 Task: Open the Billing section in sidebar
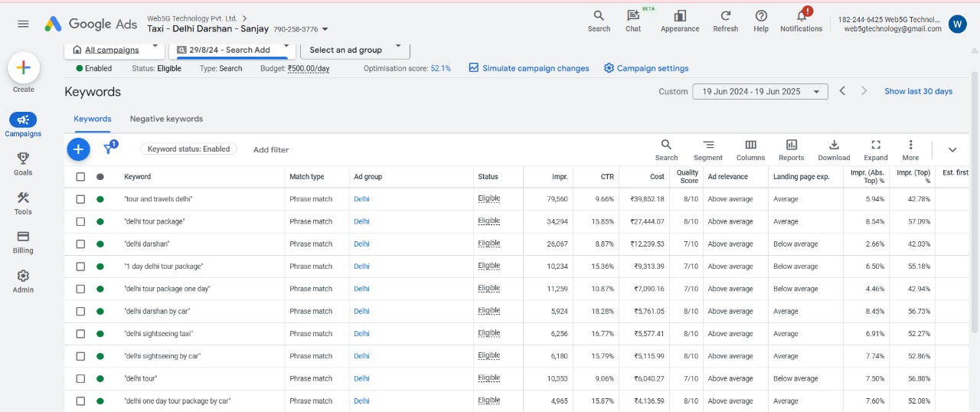(23, 242)
